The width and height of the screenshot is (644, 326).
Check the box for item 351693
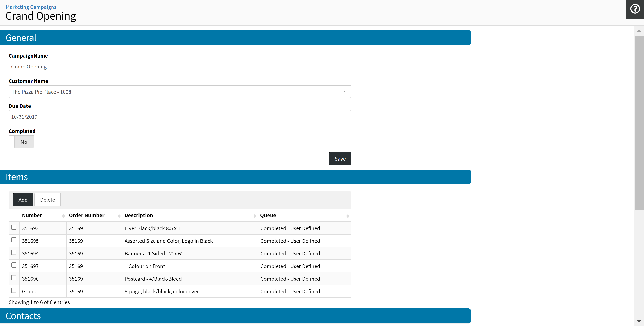[x=14, y=227]
